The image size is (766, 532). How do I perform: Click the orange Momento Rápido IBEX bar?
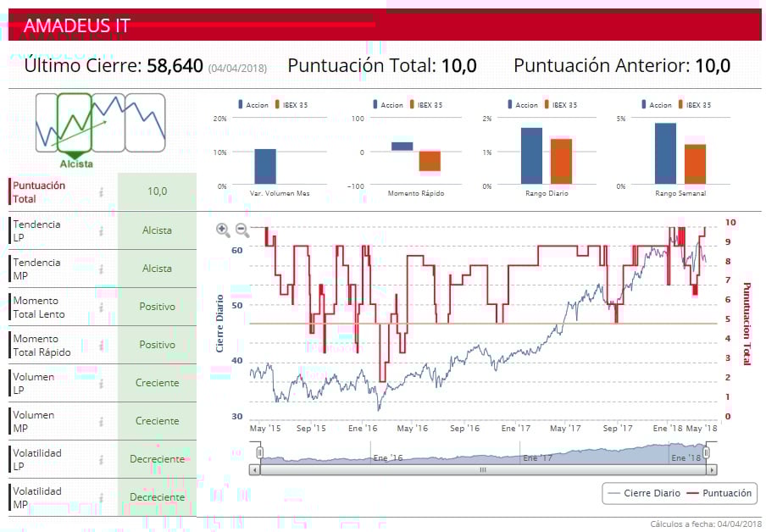(x=430, y=161)
